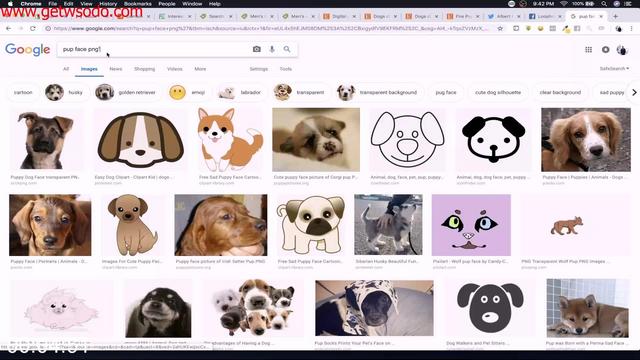
Task: Expand the More search categories
Action: (x=200, y=69)
